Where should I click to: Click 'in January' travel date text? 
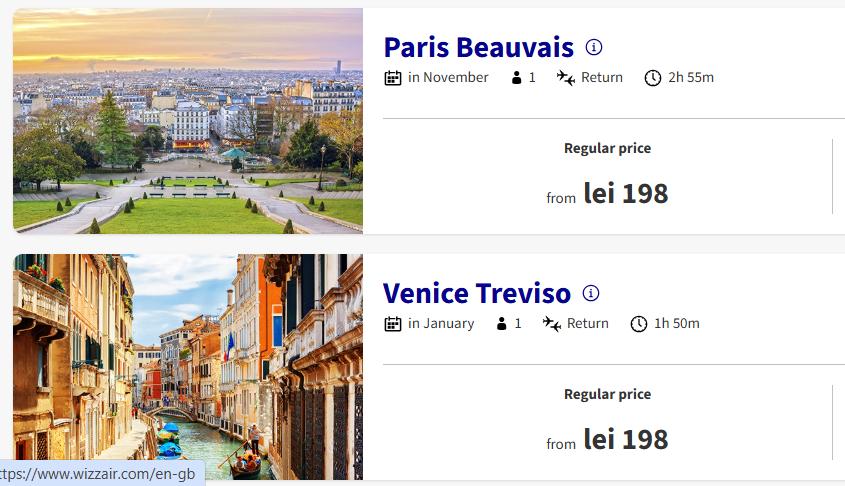[x=441, y=324]
